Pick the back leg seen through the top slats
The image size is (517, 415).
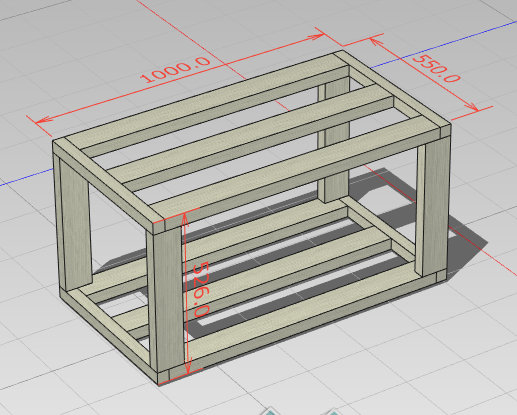(x=333, y=140)
